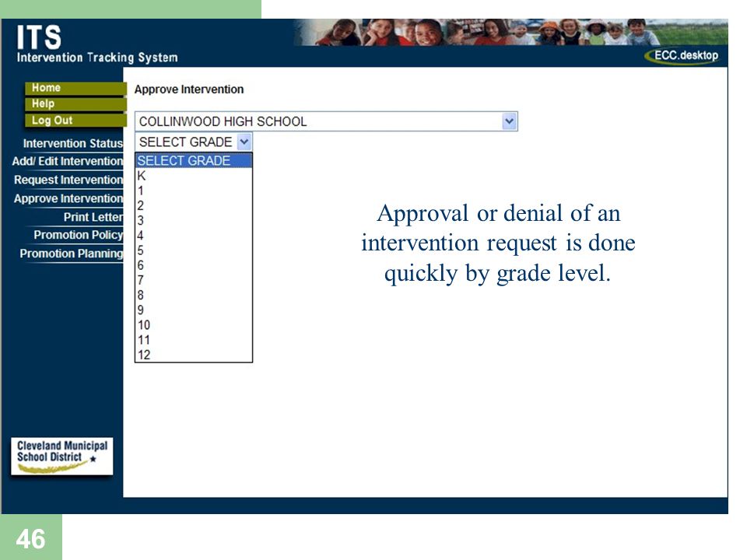Choose grade 9 from the grade list
This screenshot has width=747, height=560.
[x=194, y=310]
